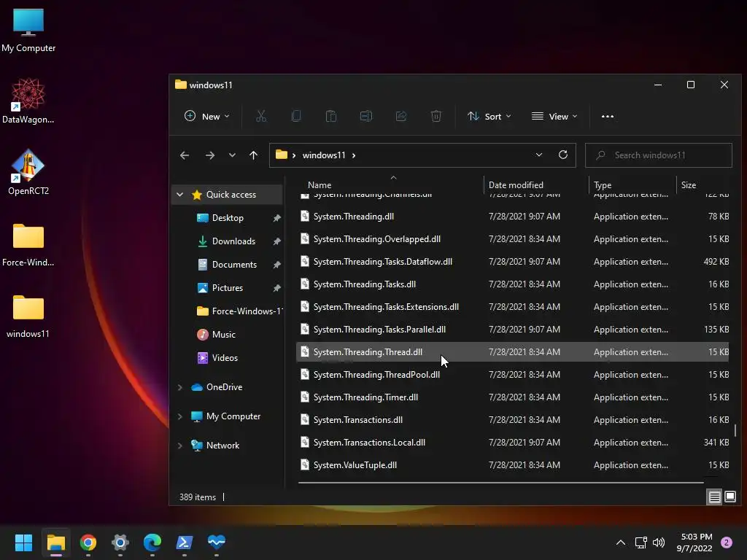This screenshot has width=747, height=560.
Task: Open recent locations dropdown chevron
Action: [x=232, y=155]
